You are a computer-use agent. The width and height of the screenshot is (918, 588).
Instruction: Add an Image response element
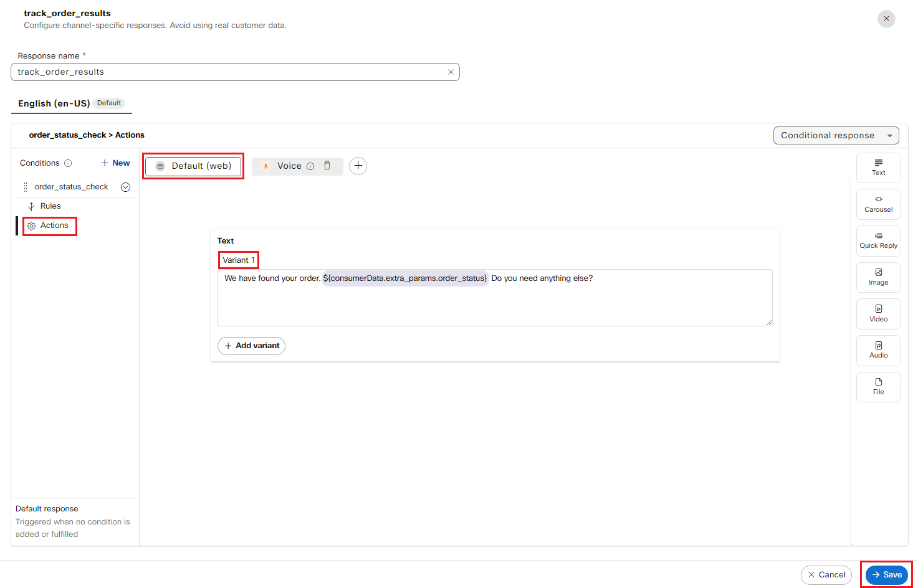pyautogui.click(x=878, y=277)
